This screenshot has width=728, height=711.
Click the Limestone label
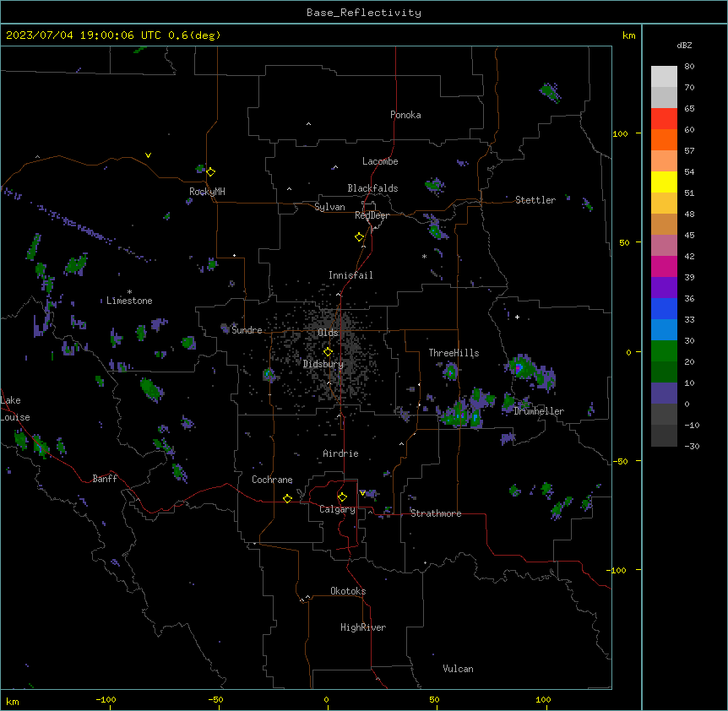(x=129, y=301)
